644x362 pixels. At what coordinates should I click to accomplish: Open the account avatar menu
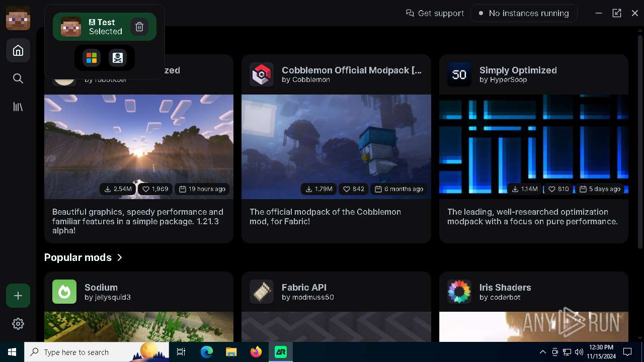point(18,18)
